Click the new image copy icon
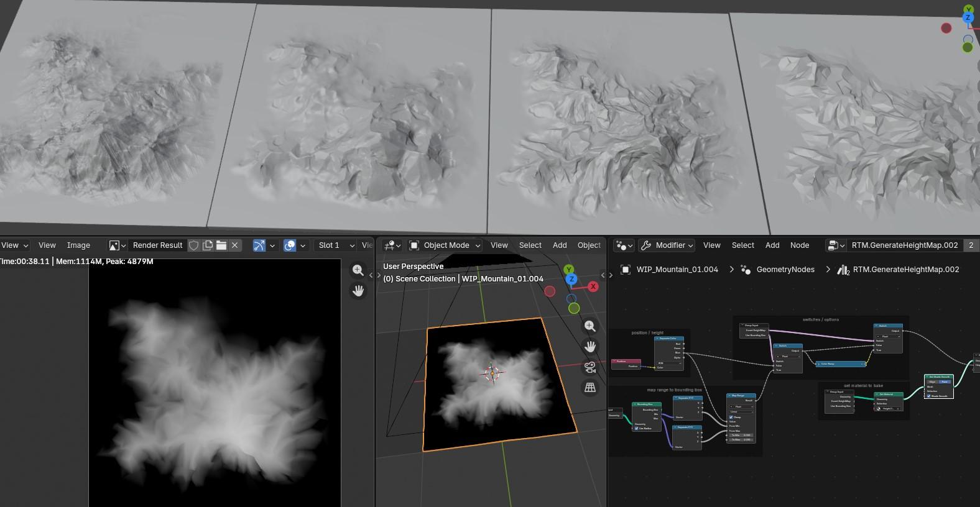 point(208,245)
